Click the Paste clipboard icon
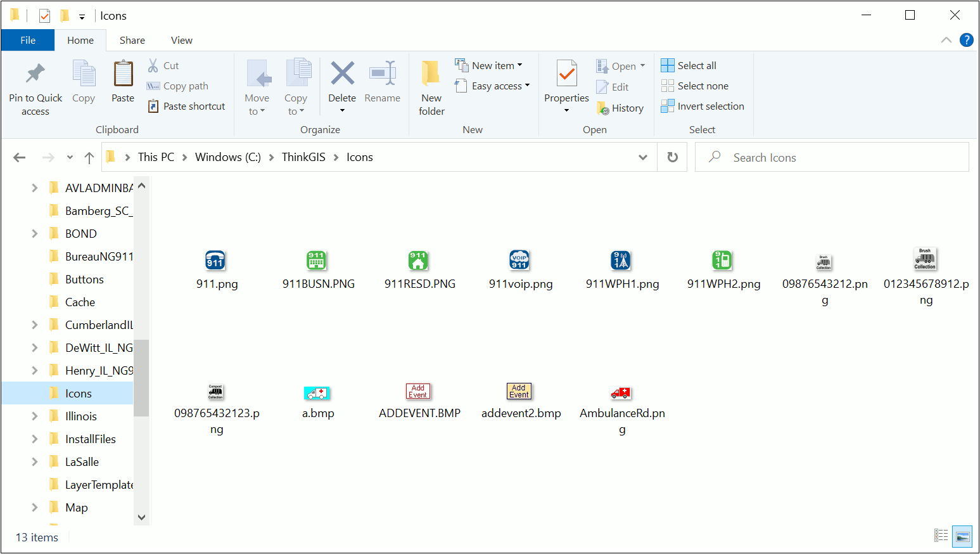The width and height of the screenshot is (980, 554). pos(123,74)
